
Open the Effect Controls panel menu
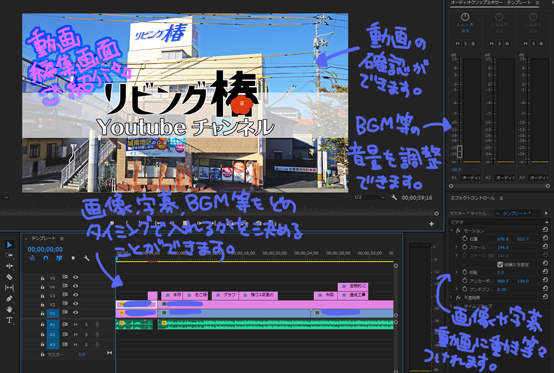tap(501, 198)
